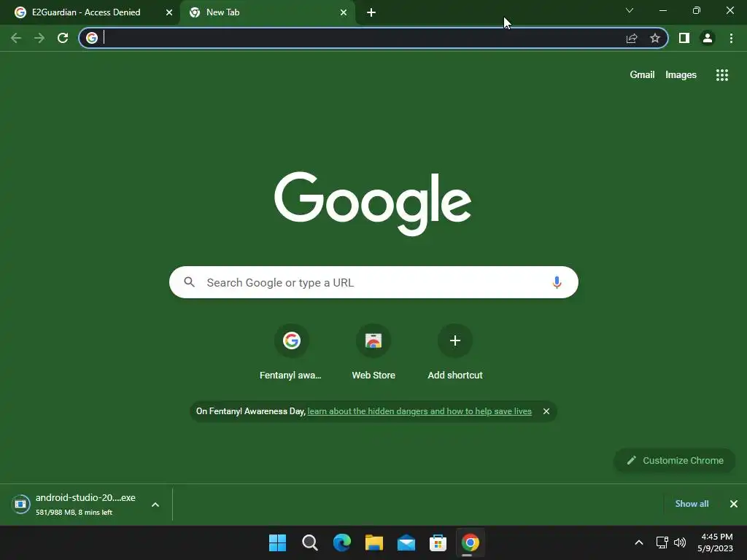Expand the android-studio download options chevron
The width and height of the screenshot is (747, 560).
click(x=155, y=505)
